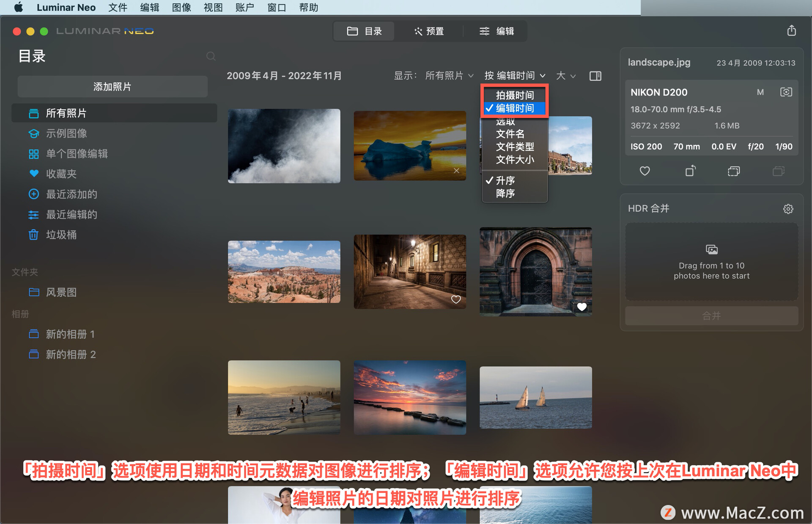
Task: Select 所有照片 in the sidebar
Action: point(114,113)
